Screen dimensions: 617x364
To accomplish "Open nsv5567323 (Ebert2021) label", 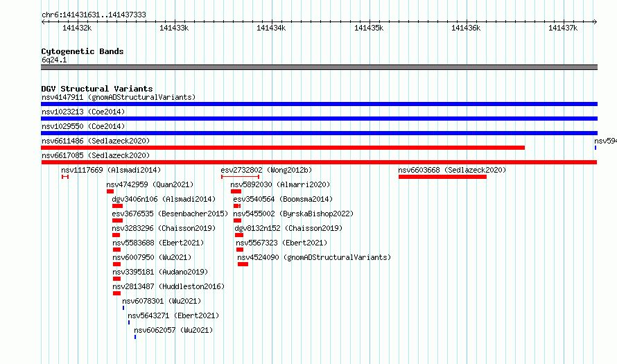I will tap(281, 243).
